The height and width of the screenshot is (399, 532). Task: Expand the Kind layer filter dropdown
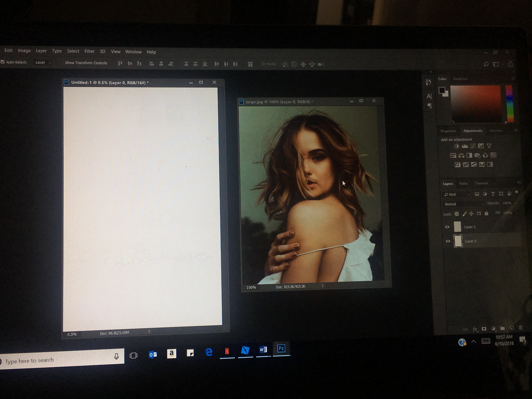(457, 194)
